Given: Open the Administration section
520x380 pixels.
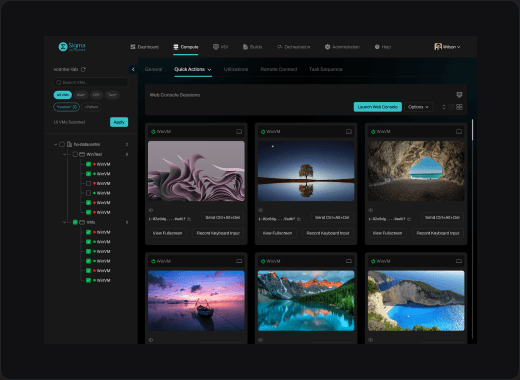Looking at the screenshot, I should (342, 47).
